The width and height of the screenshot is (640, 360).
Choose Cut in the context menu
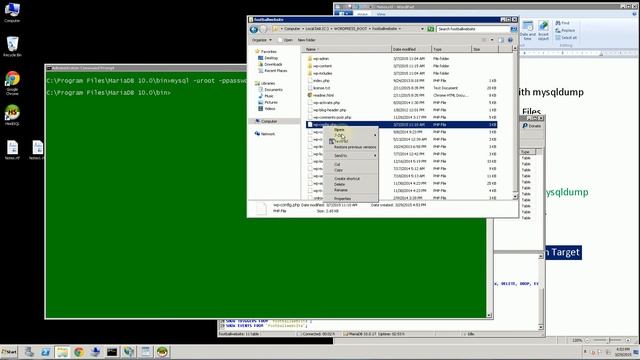[x=351, y=164]
